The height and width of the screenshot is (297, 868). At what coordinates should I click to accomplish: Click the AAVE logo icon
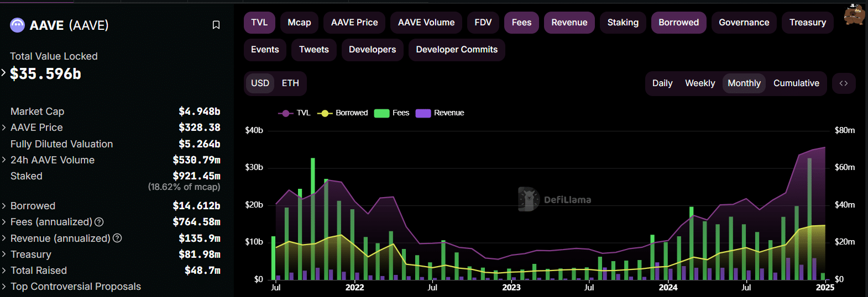(18, 25)
